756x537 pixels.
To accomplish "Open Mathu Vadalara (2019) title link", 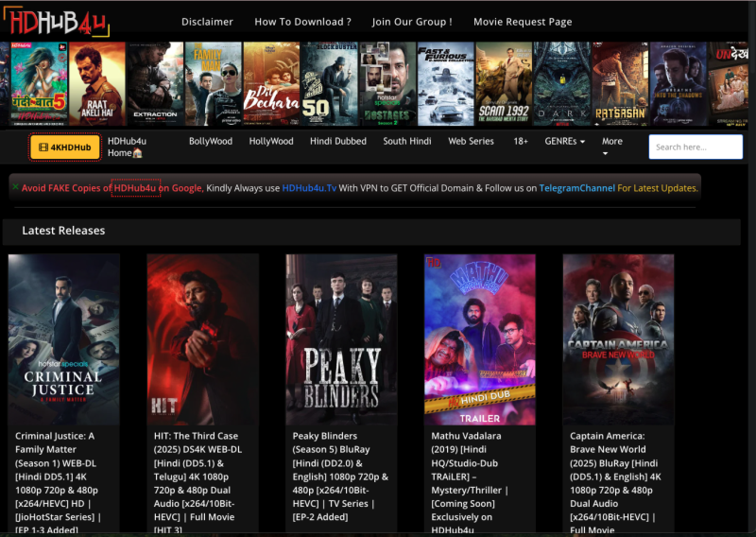I will [470, 483].
